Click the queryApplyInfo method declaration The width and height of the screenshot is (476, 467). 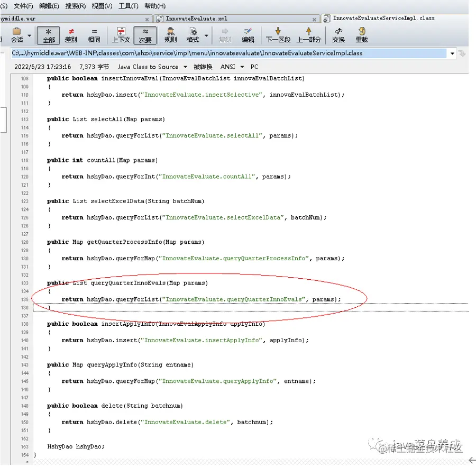pyautogui.click(x=120, y=365)
